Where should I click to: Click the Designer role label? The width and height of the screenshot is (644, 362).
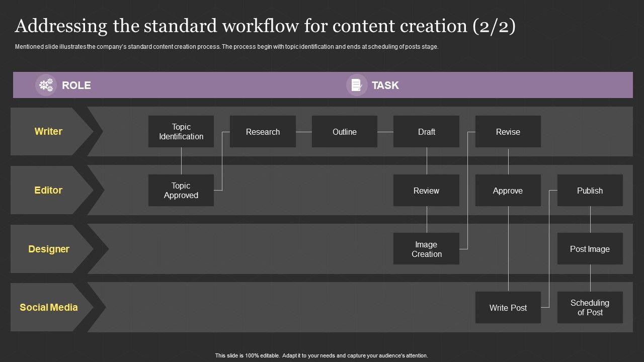(49, 249)
